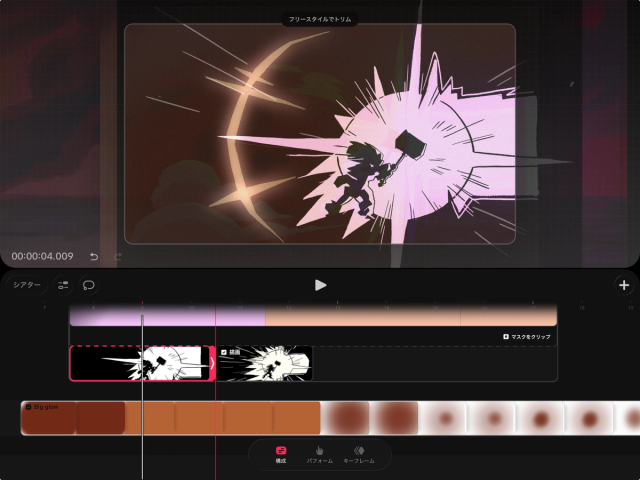640x480 pixels.
Task: Click the white playhead handle
Action: click(142, 317)
